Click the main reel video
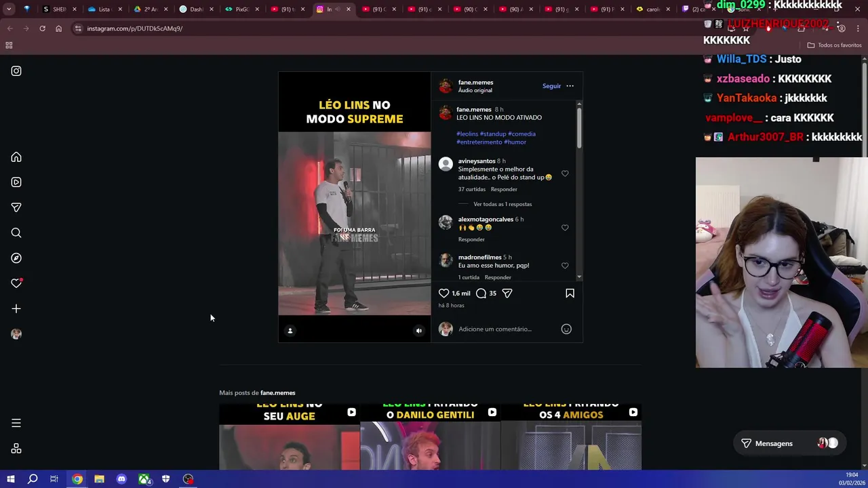Viewport: 868px width, 488px height. [354, 207]
